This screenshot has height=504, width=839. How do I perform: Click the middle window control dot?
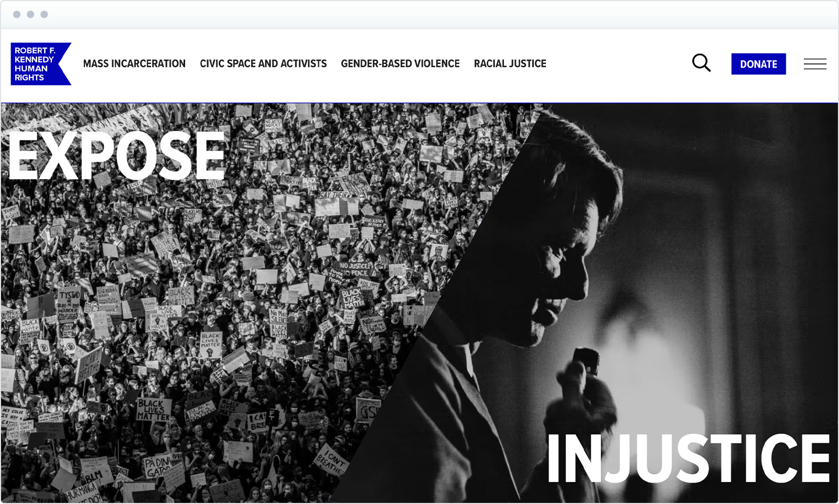coord(30,14)
